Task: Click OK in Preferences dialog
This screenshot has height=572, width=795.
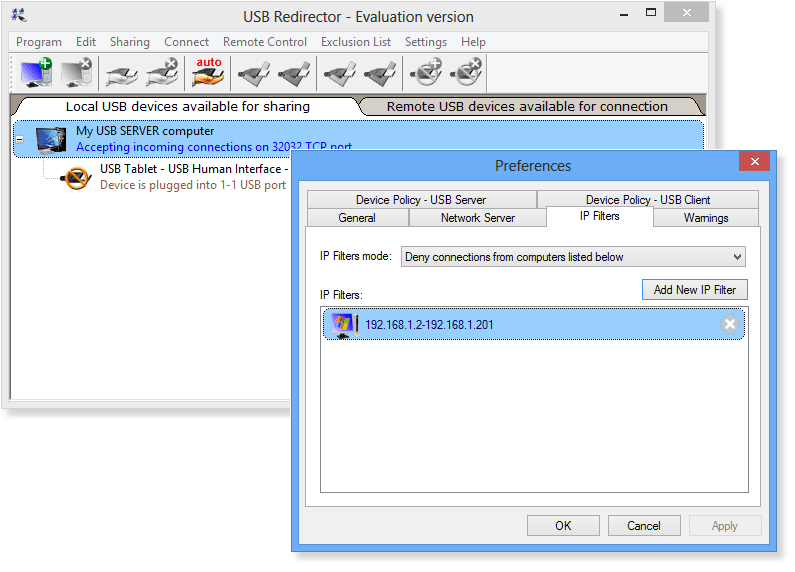Action: click(x=563, y=526)
